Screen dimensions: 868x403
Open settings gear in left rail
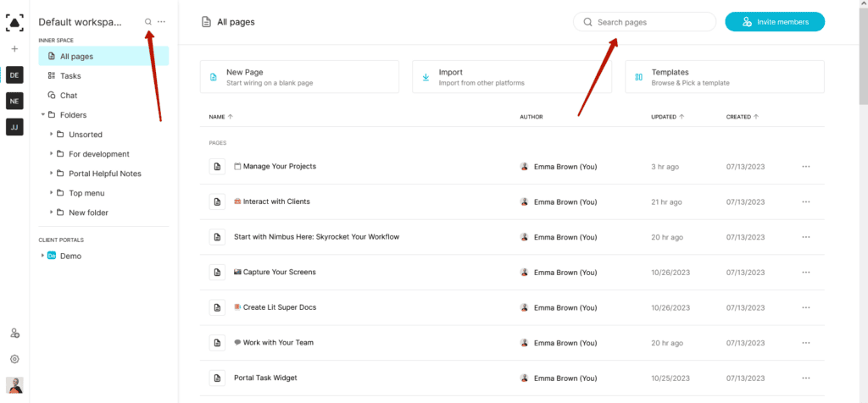[14, 359]
